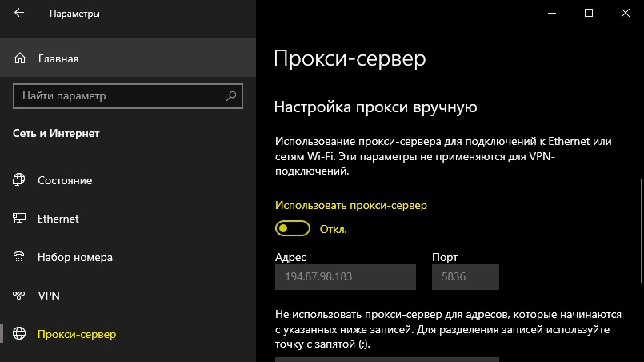Click the Прокси-сервер page title
Screen dimensions: 644x362
[x=350, y=58]
